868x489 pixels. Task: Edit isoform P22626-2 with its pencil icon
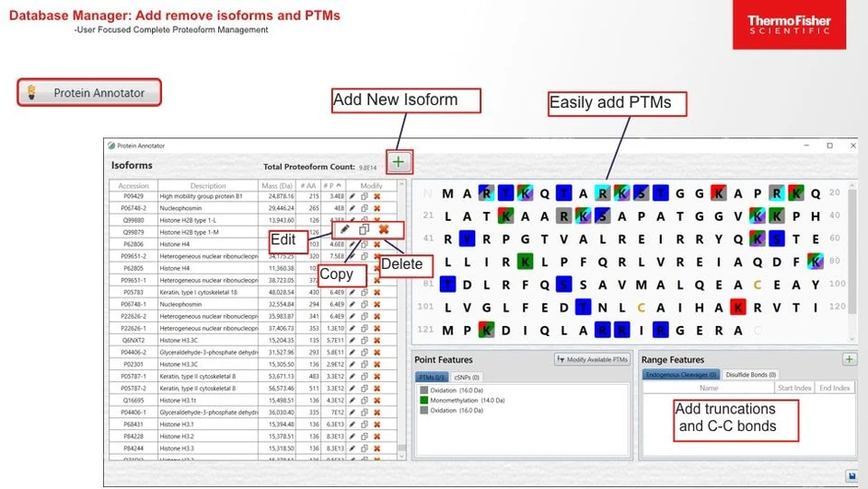click(352, 316)
